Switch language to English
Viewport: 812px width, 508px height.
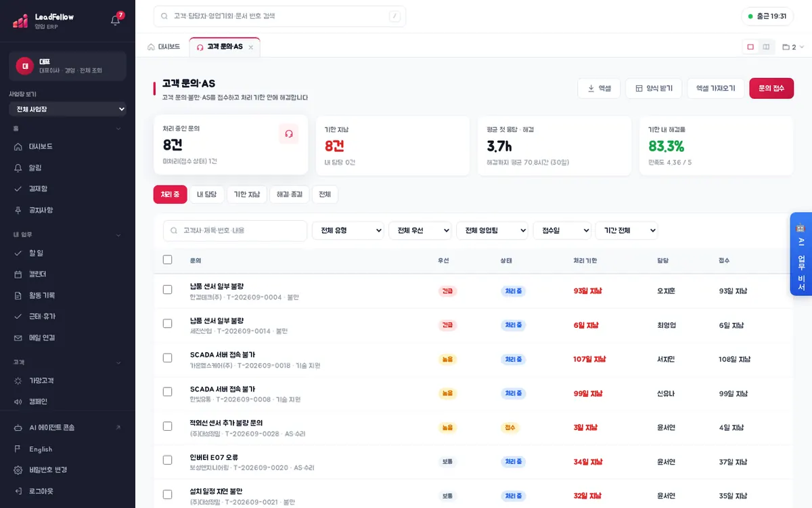coord(68,449)
